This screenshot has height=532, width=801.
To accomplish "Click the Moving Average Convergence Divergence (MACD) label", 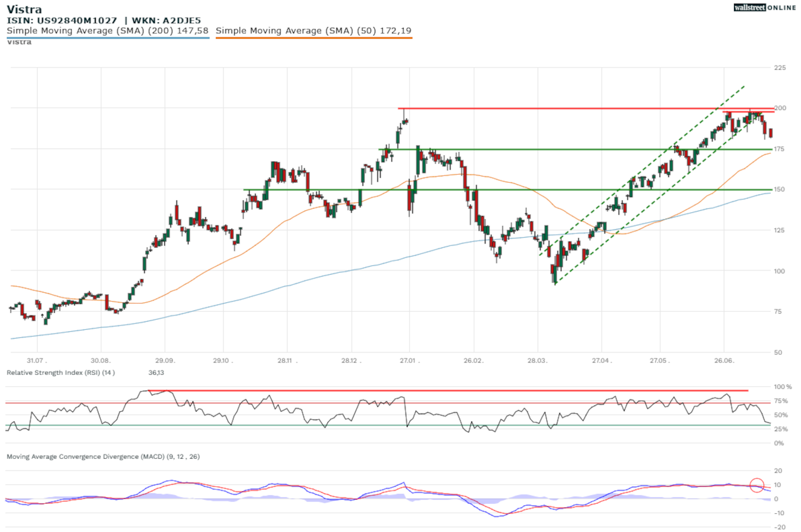I will (x=103, y=457).
